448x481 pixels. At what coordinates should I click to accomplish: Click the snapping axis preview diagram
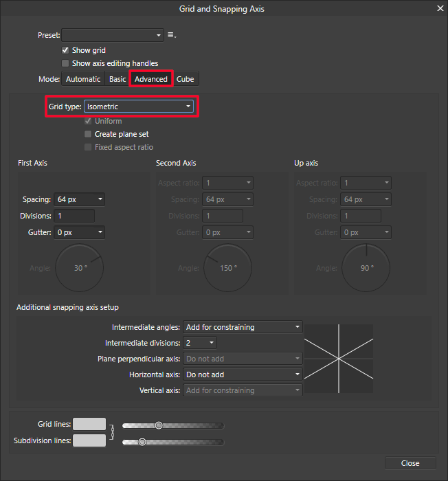pos(339,359)
